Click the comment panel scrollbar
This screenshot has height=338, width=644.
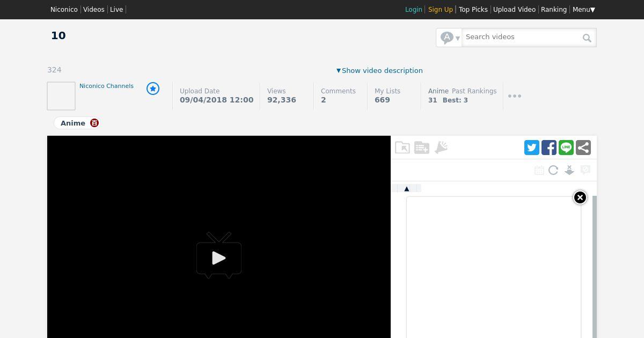(595, 267)
